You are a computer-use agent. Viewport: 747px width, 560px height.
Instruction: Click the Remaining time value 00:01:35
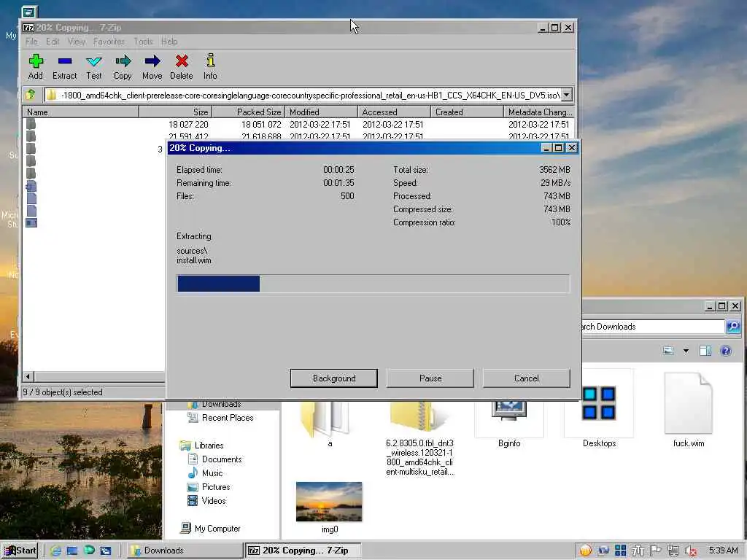point(338,183)
